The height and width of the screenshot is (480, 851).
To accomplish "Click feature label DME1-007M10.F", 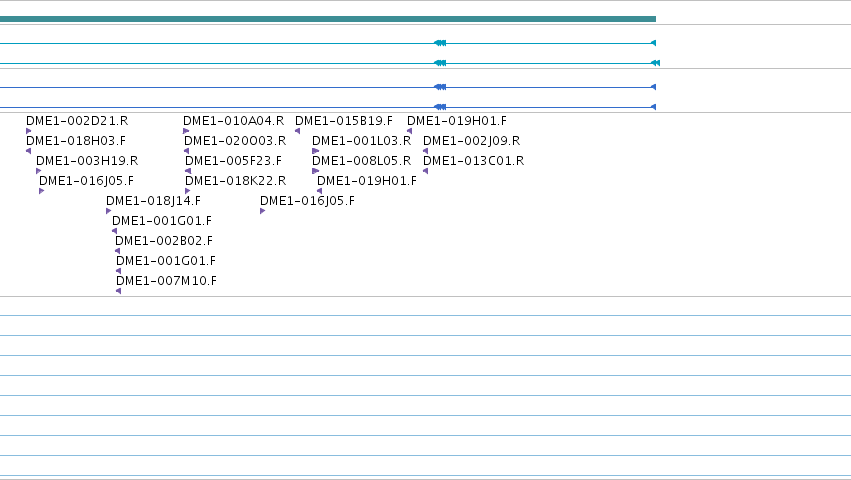I will coord(166,281).
